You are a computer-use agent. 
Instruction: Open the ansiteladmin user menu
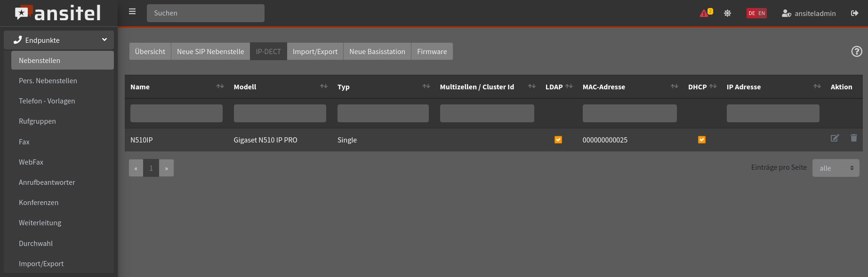point(809,13)
